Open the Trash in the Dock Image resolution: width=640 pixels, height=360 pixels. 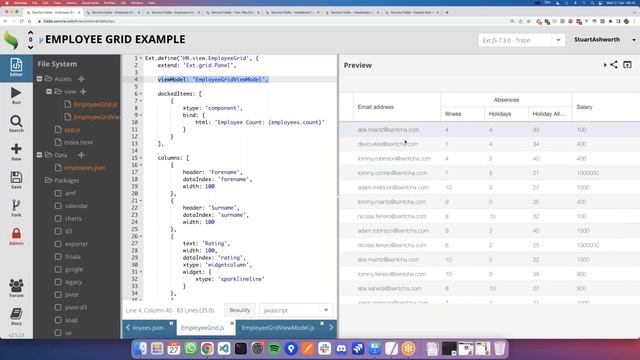pos(499,349)
